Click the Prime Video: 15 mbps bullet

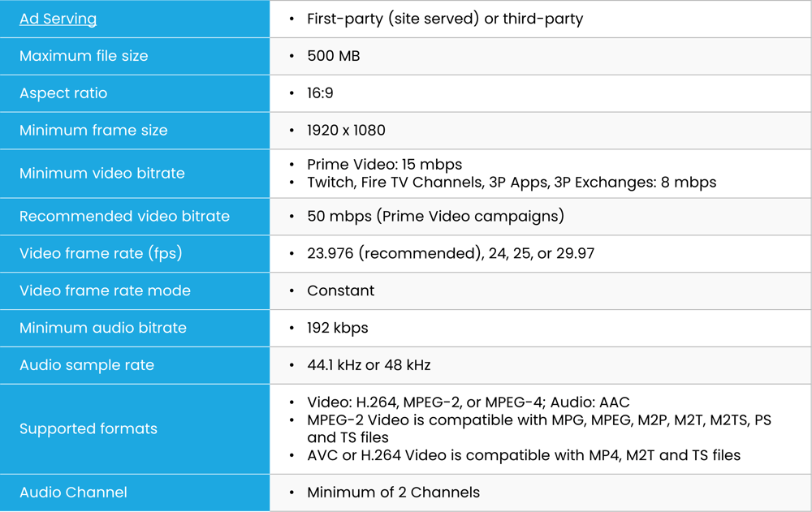click(x=384, y=165)
